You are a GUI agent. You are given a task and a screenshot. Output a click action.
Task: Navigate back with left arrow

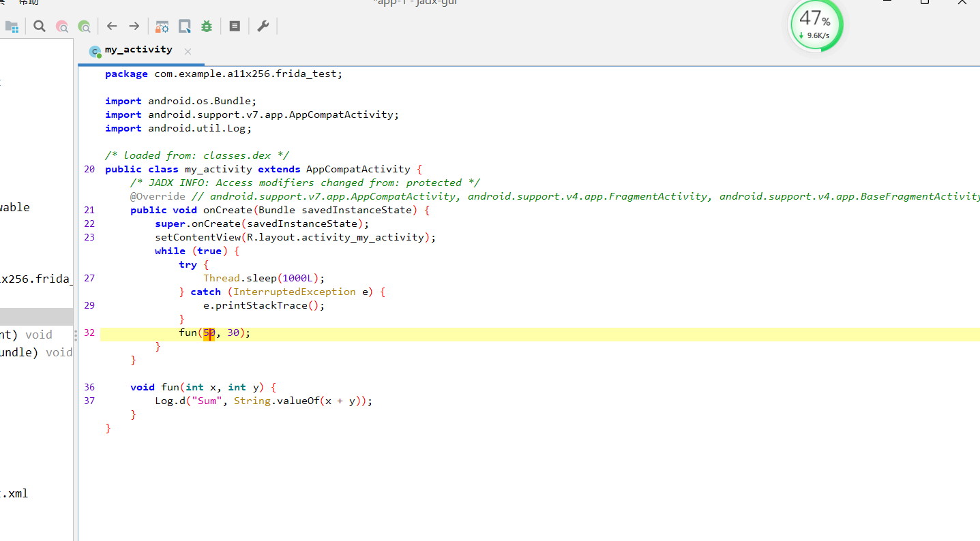112,27
